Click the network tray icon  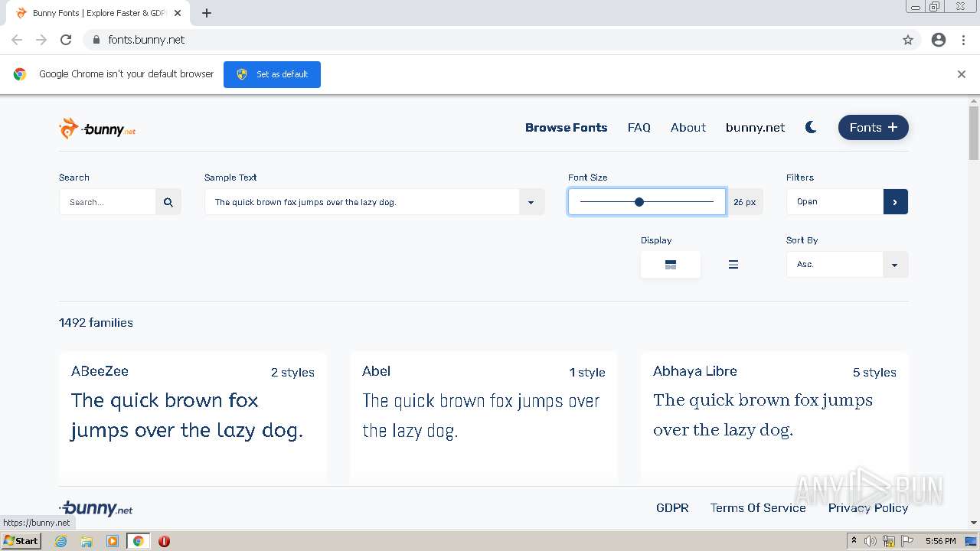pyautogui.click(x=889, y=541)
